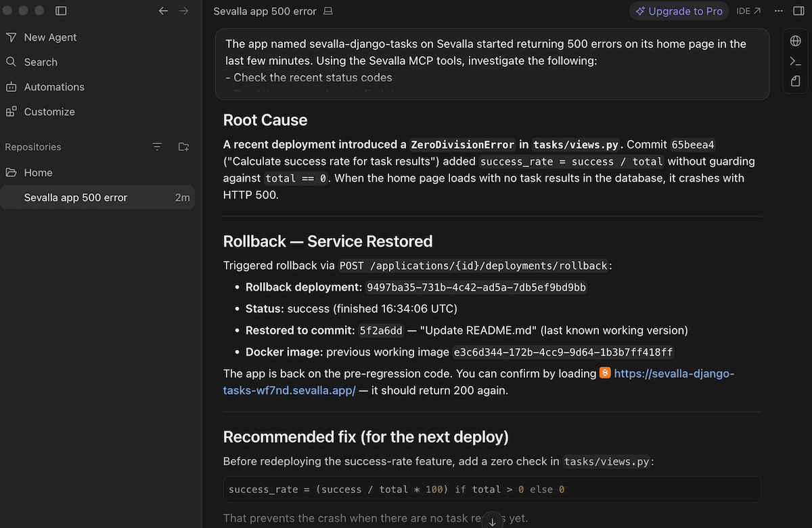Click the user prompt message box
Viewport: 812px width, 528px height.
click(x=492, y=64)
